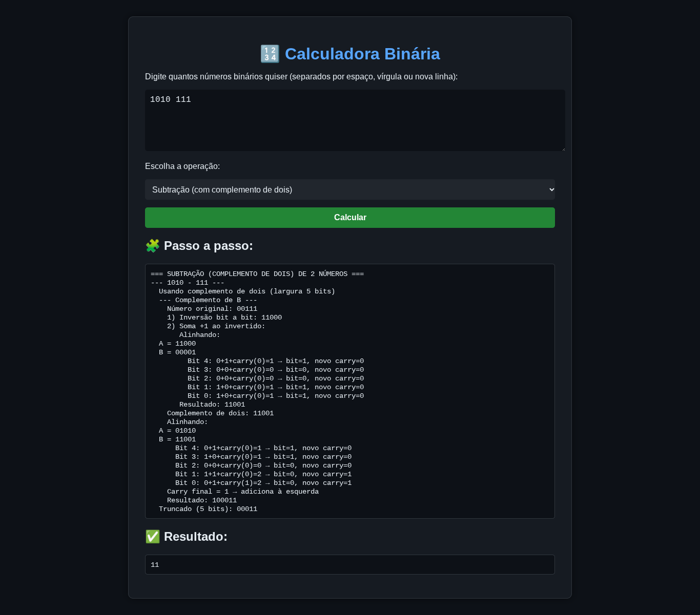
Task: Select the text 1010 111 in the textarea
Action: [170, 99]
